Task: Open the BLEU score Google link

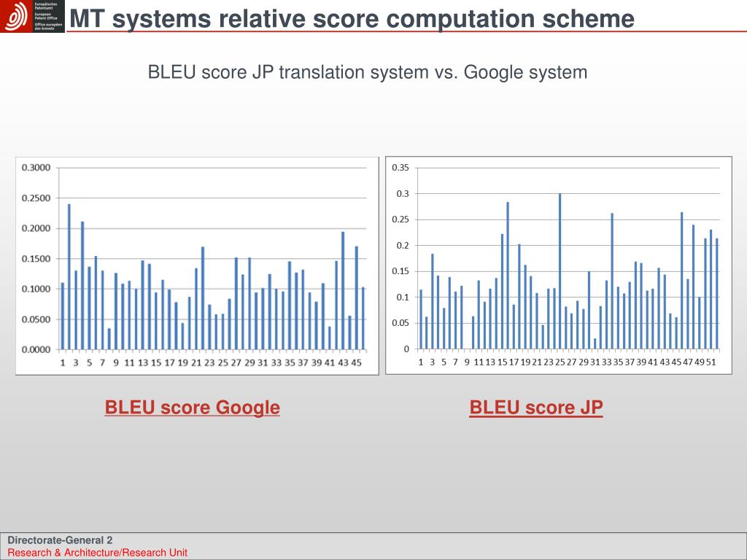Action: (192, 408)
